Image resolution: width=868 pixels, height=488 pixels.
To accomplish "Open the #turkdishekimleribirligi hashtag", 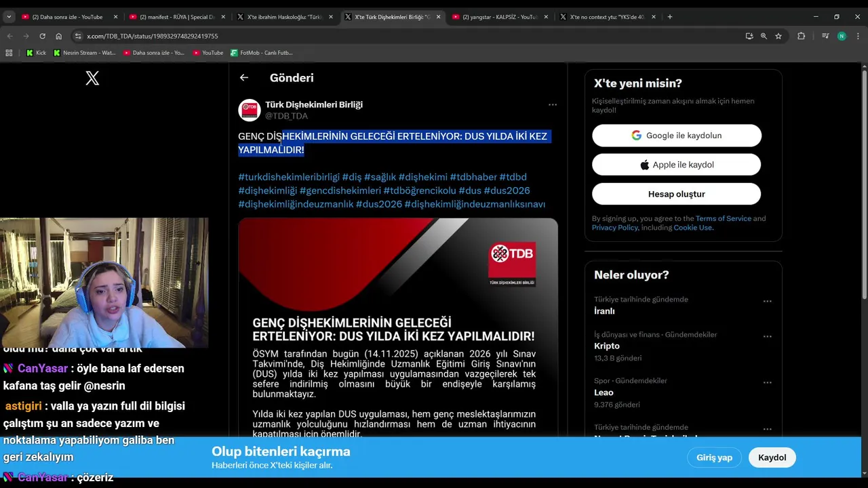I will (x=289, y=177).
